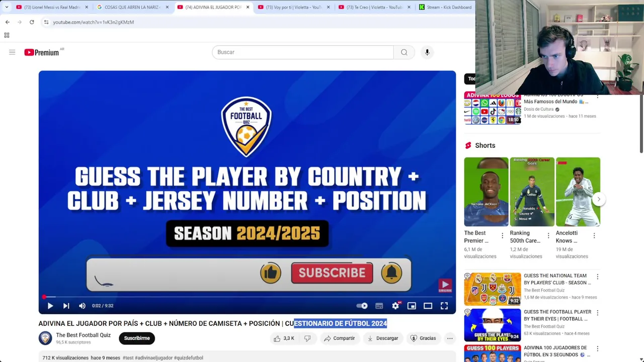Image resolution: width=644 pixels, height=362 pixels.
Task: Mute the video volume speaker icon
Action: click(x=82, y=306)
